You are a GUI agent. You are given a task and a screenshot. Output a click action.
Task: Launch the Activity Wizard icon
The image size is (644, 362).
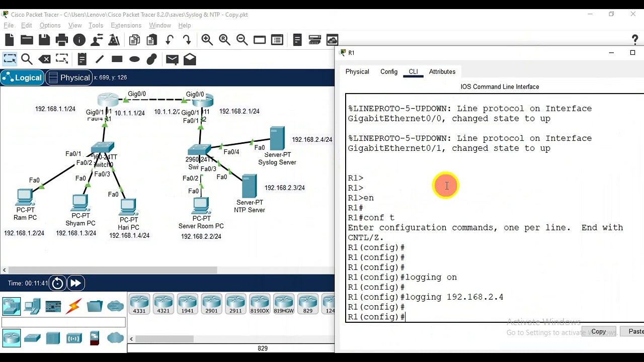pyautogui.click(x=114, y=40)
